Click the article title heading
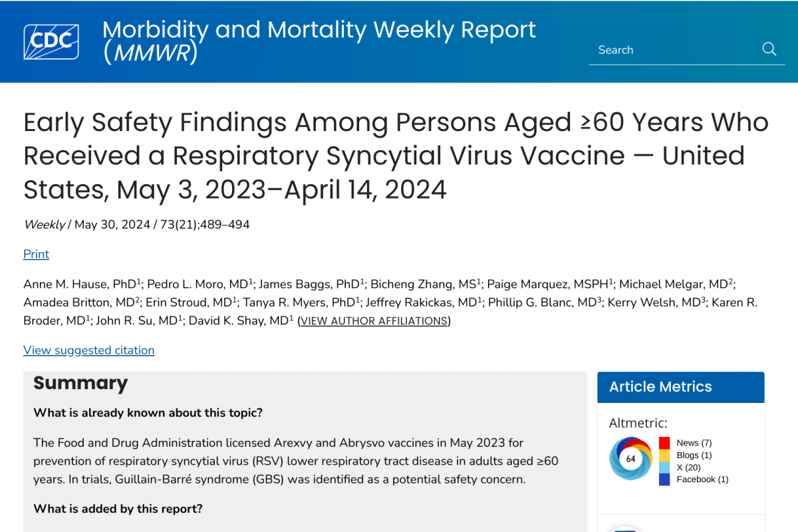The image size is (798, 532). point(396,156)
